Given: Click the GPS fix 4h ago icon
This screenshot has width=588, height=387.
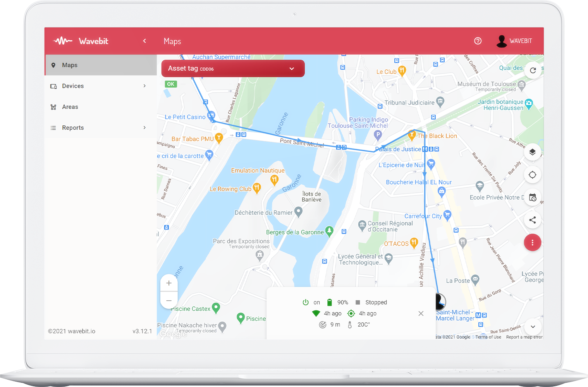Looking at the screenshot, I should click(x=351, y=313).
